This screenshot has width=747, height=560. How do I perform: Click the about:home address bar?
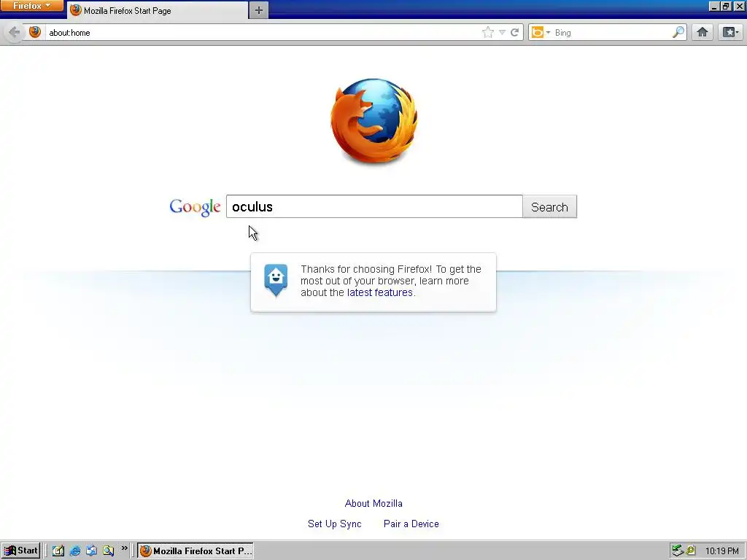tap(262, 32)
